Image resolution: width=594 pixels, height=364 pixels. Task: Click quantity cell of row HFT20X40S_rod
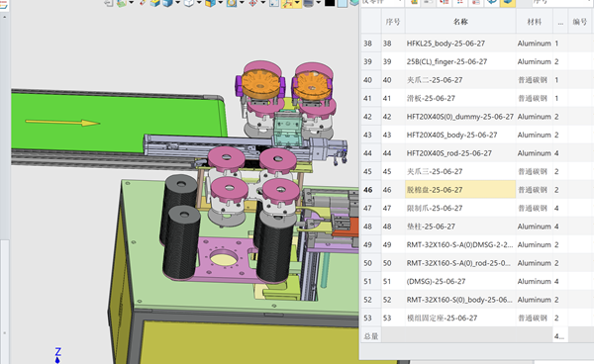[x=560, y=153]
